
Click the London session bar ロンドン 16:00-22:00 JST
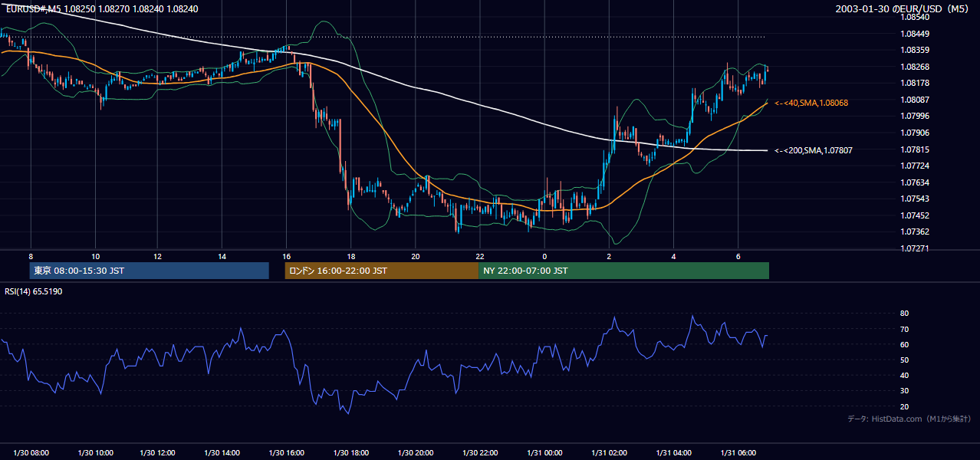(x=381, y=271)
